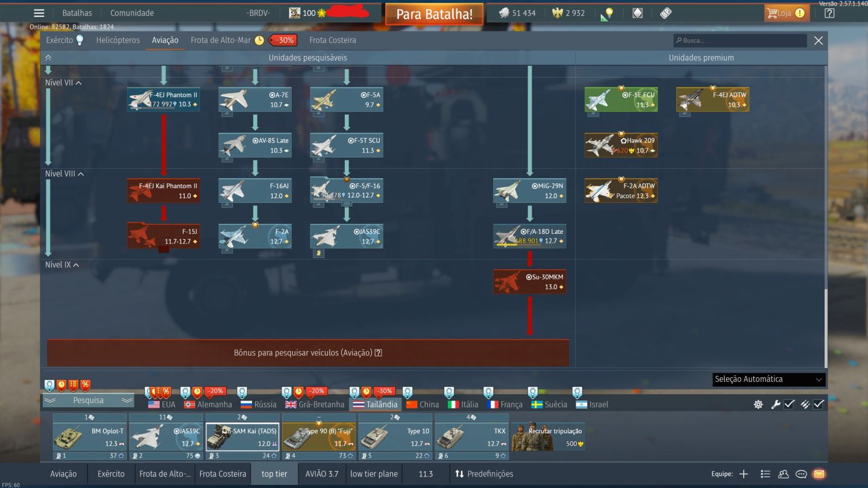Collapse the Nível VII tier

(63, 83)
